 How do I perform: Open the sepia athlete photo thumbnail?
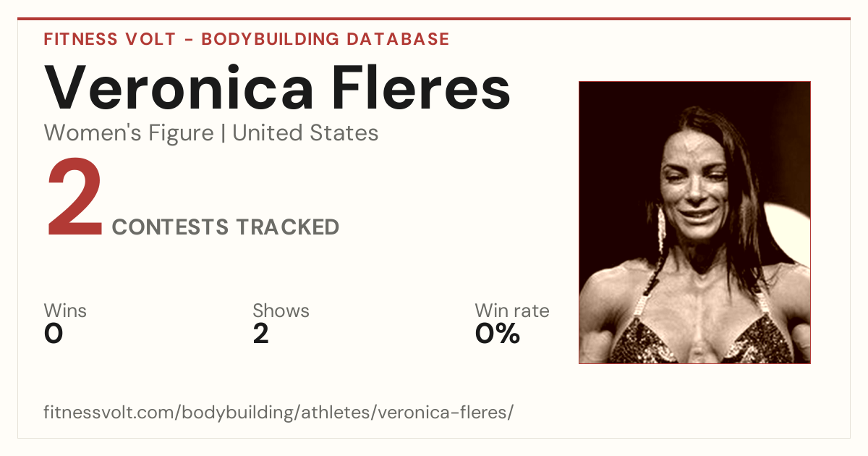pos(694,222)
